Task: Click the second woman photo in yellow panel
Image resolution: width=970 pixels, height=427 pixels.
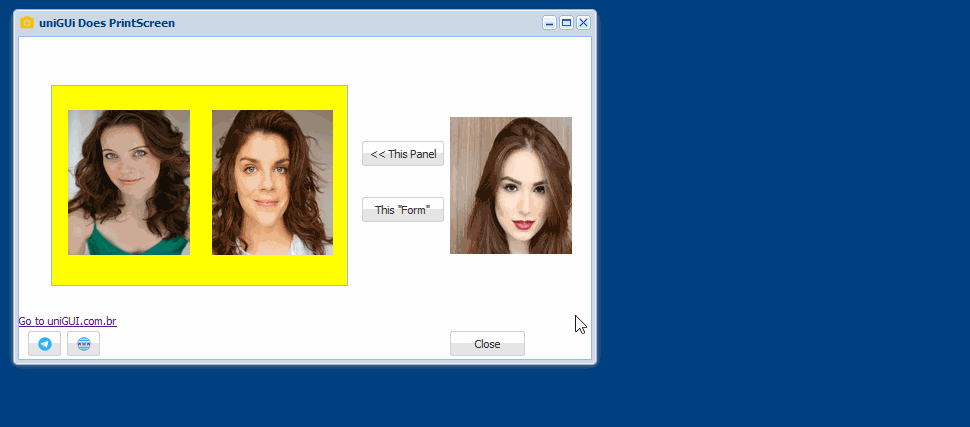Action: click(x=272, y=183)
